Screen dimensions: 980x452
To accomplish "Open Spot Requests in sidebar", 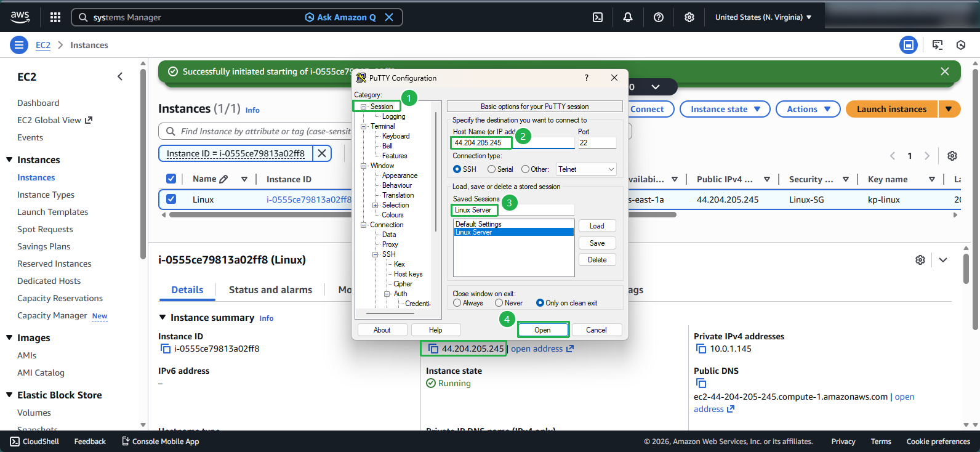I will (45, 229).
